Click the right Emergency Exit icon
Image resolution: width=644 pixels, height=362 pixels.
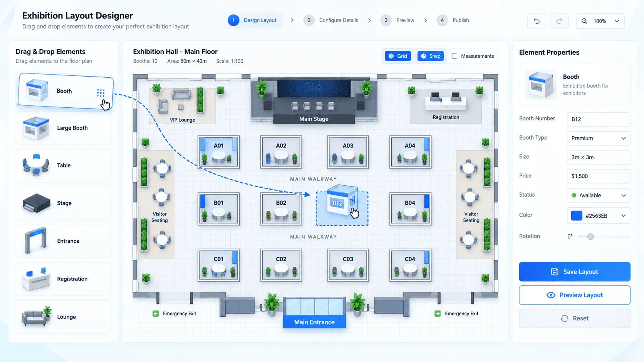click(x=438, y=314)
